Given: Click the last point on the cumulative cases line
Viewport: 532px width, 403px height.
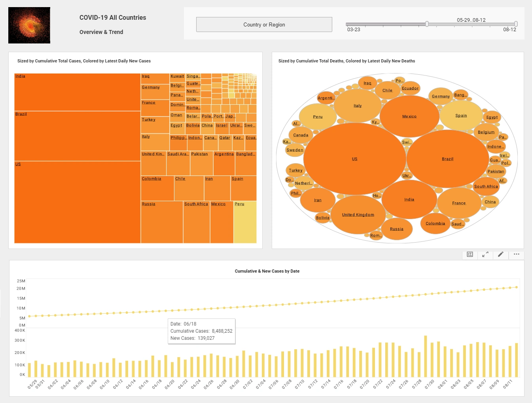Looking at the screenshot, I should 516,288.
